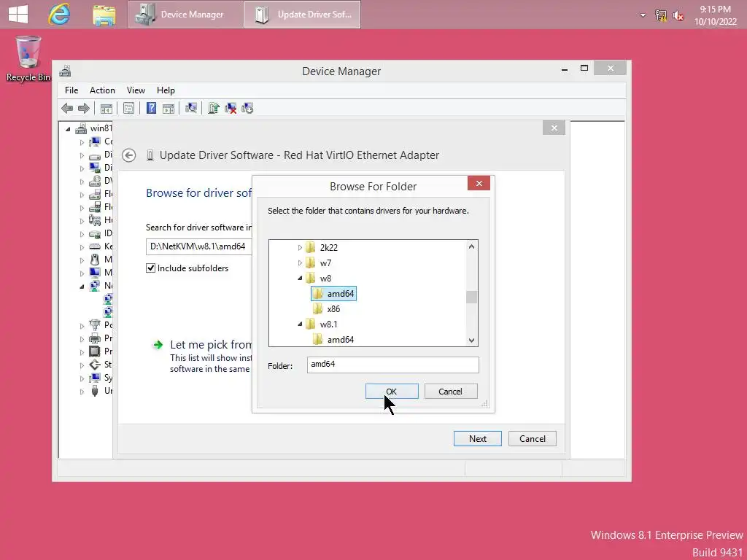Open the Action menu in Device Manager
This screenshot has width=747, height=560.
click(x=102, y=90)
